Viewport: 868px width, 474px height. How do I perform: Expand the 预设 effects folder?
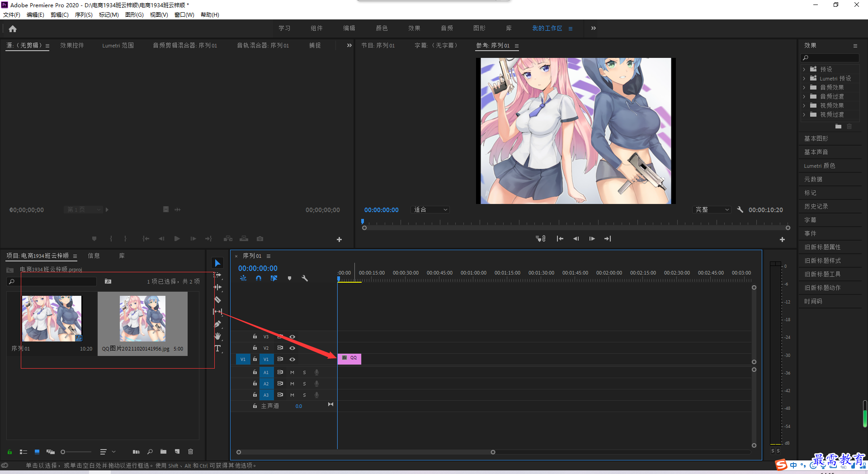click(804, 69)
